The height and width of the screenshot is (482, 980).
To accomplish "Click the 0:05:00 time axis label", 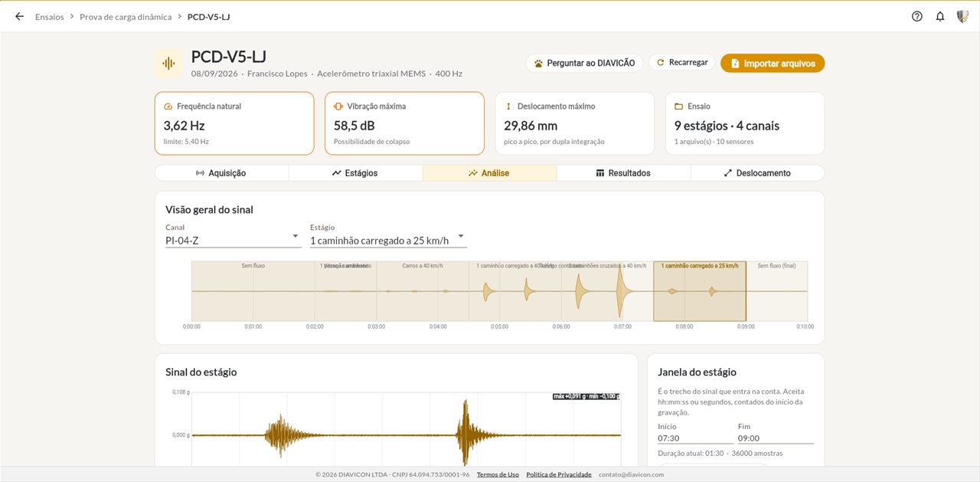I will coord(499,326).
